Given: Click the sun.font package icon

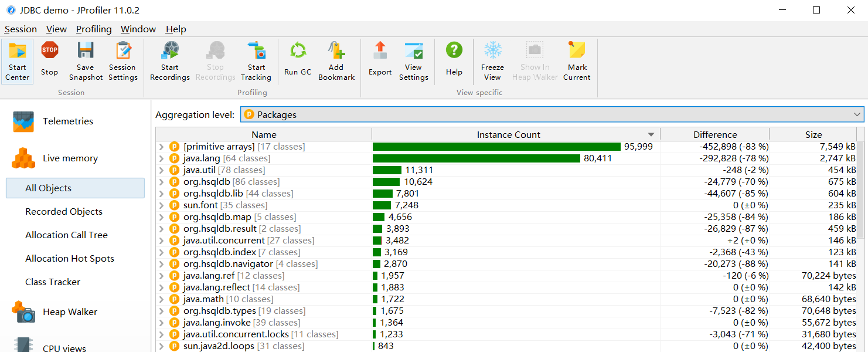Looking at the screenshot, I should pos(174,205).
